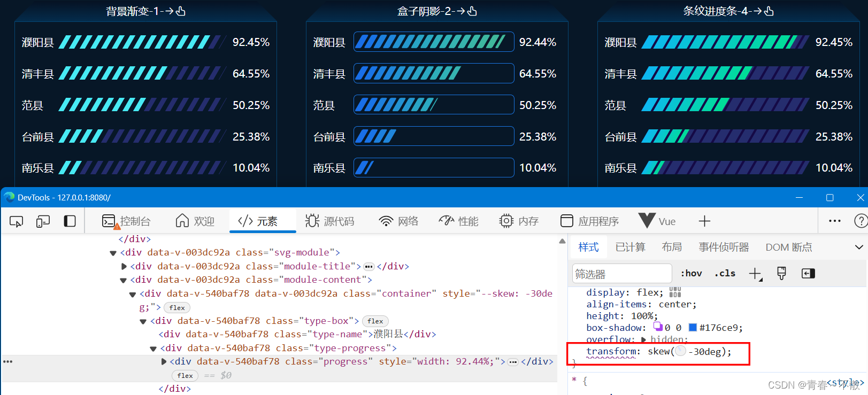Viewport: 868px width, 395px height.
Task: Open the 应用程序 application tab
Action: click(x=589, y=221)
